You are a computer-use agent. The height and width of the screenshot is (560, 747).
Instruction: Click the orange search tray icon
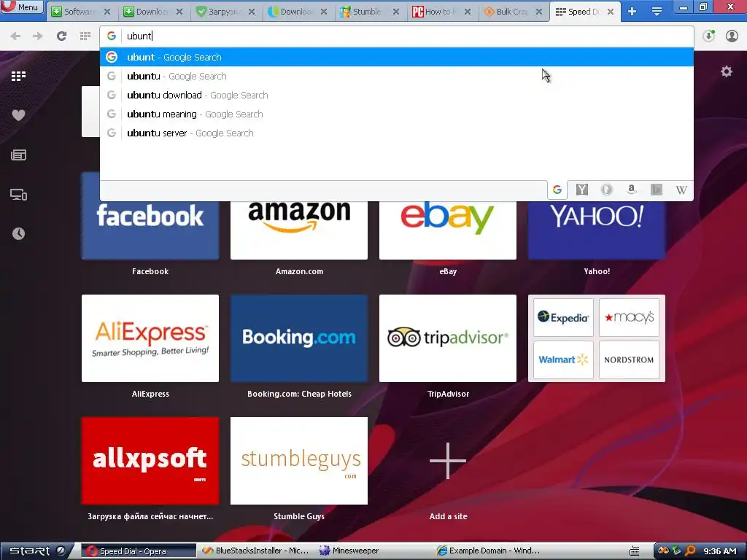click(x=690, y=551)
